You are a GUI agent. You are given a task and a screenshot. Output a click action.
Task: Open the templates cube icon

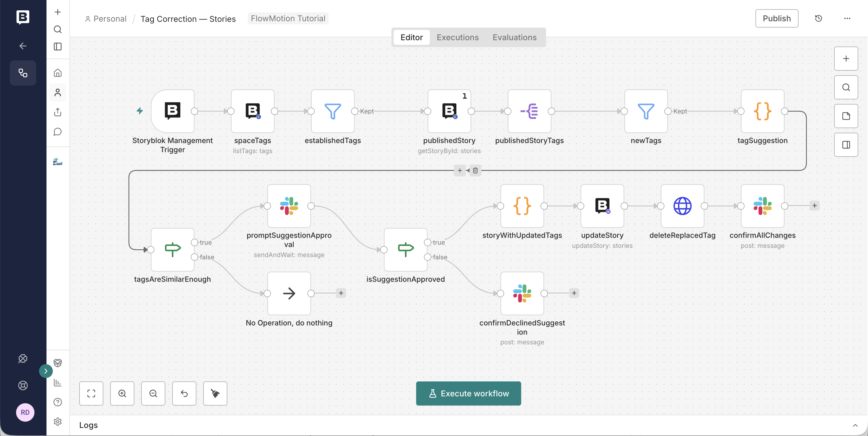(58, 363)
